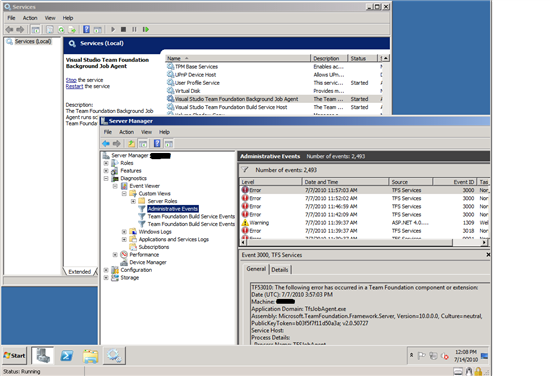
Task: Collapse Diagnostics node in tree
Action: pos(106,179)
